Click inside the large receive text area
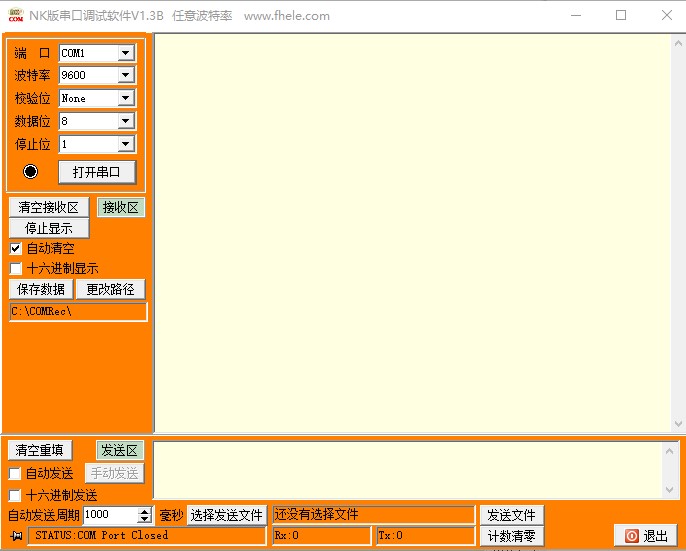The image size is (686, 551). click(x=412, y=233)
